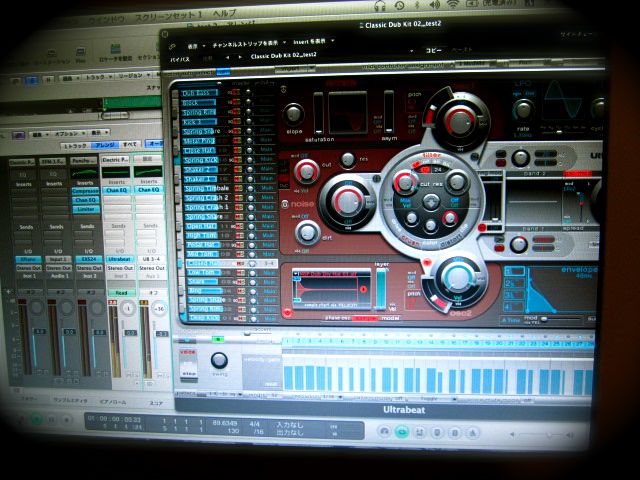Image resolution: width=640 pixels, height=480 pixels.
Task: Open the ヘルプ menu
Action: 225,13
